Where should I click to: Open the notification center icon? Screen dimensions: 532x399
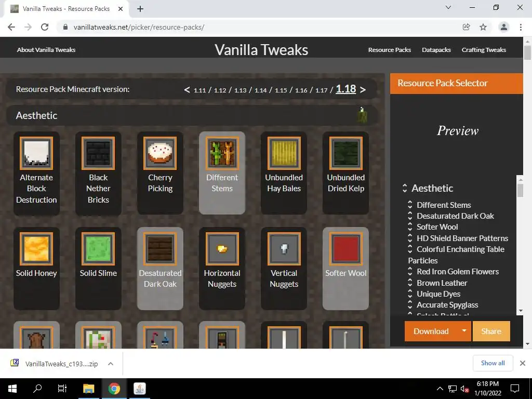(515, 389)
